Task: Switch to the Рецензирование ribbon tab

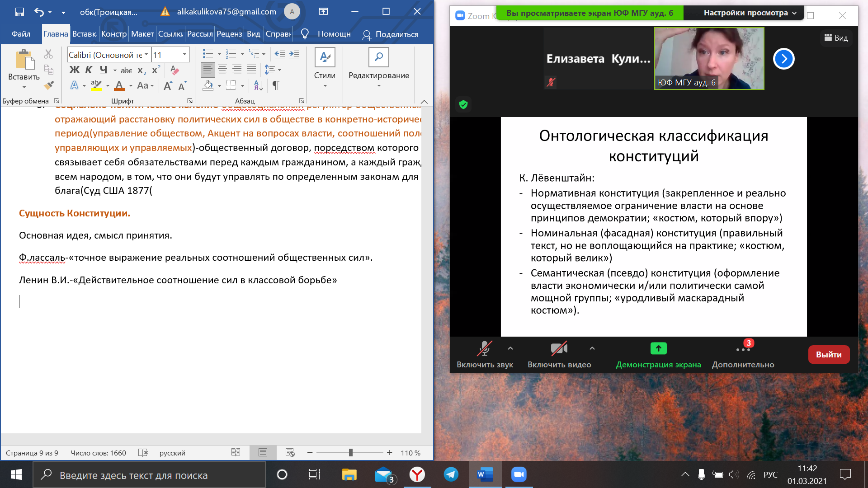Action: 229,34
